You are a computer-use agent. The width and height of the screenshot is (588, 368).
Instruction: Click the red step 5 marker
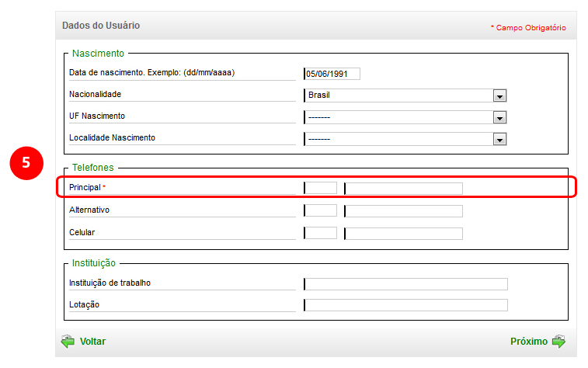[x=26, y=163]
